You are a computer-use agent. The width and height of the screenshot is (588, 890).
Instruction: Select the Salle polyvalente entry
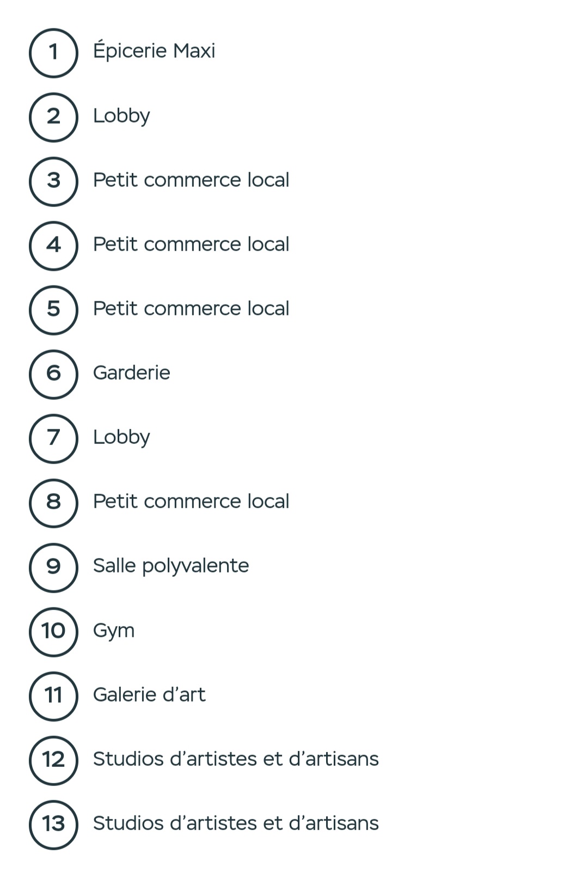(x=171, y=566)
